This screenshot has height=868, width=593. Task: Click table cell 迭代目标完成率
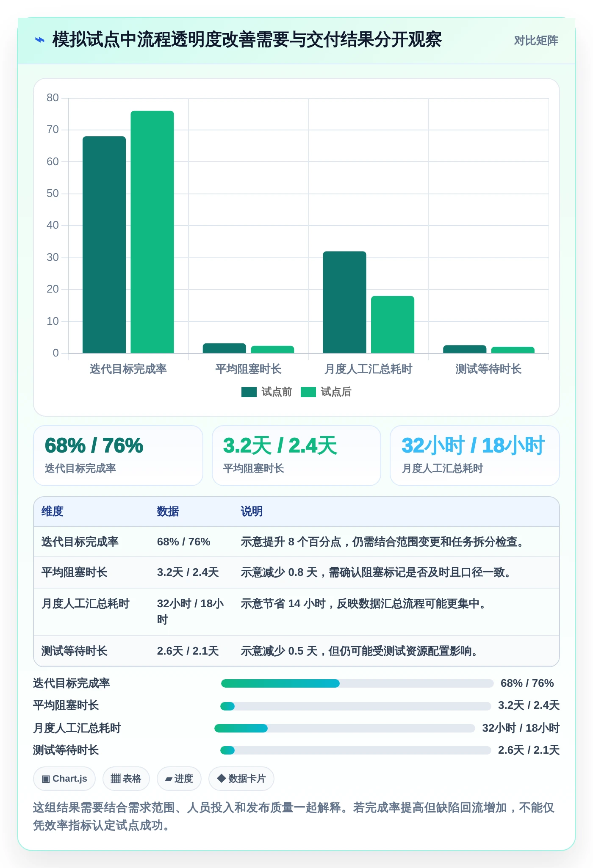pos(80,542)
